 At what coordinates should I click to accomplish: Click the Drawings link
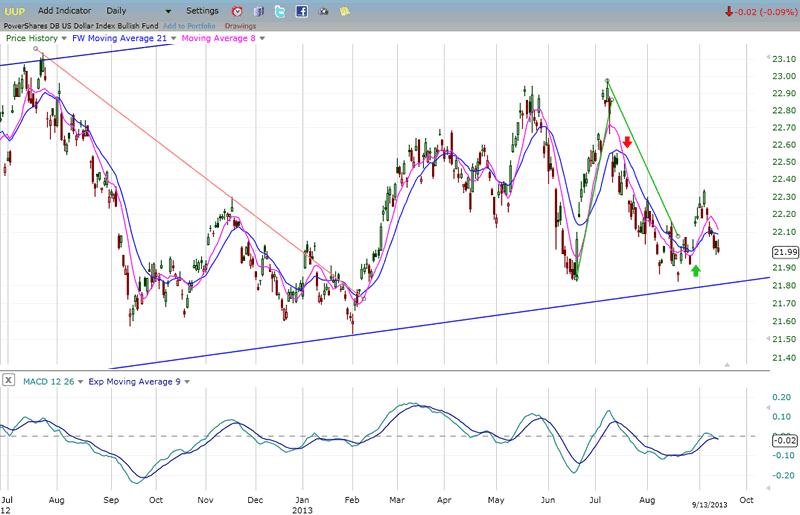coord(240,25)
